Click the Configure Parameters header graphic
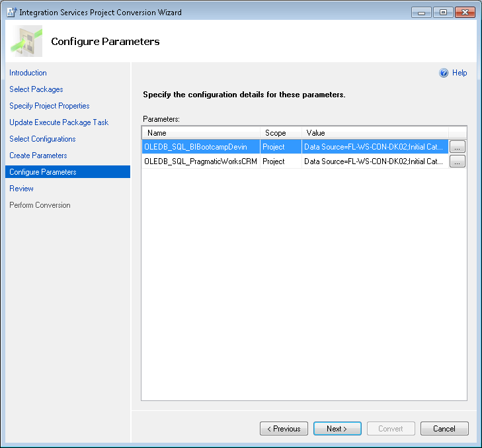This screenshot has height=448, width=482. [x=27, y=41]
